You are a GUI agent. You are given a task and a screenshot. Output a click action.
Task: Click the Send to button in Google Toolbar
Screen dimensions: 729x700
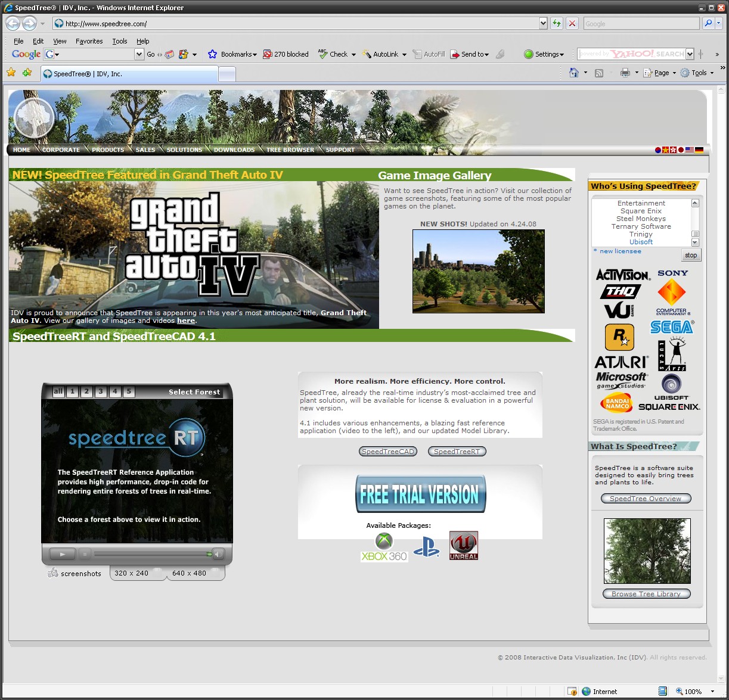469,54
